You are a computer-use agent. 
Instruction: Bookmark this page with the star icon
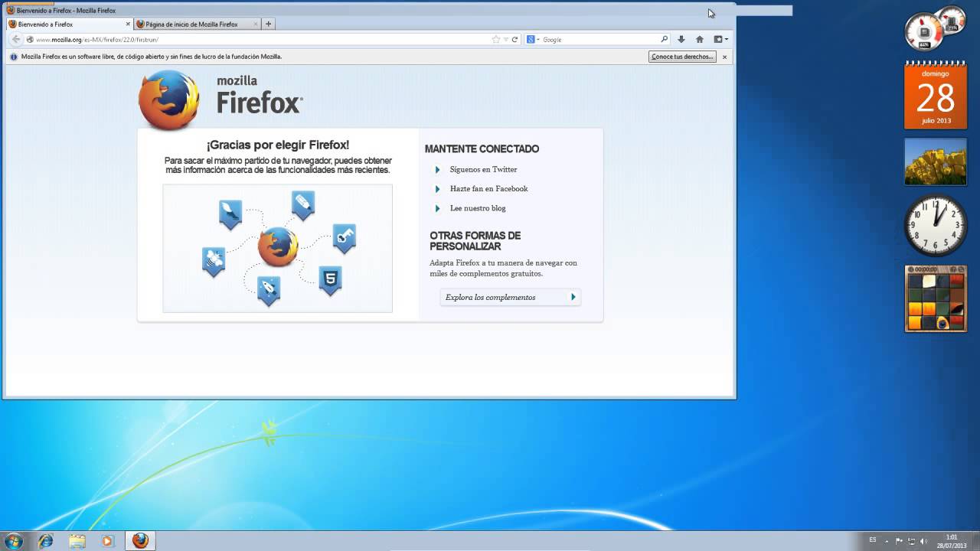click(495, 39)
